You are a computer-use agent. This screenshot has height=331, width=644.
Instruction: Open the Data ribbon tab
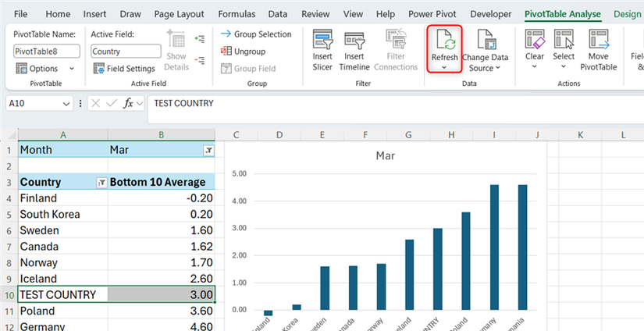click(278, 14)
